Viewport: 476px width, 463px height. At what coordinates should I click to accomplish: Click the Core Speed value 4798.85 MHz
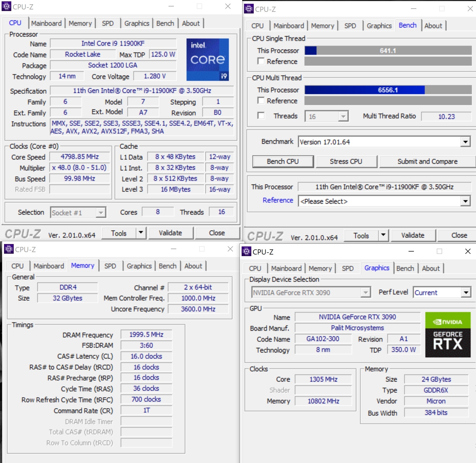[80, 157]
